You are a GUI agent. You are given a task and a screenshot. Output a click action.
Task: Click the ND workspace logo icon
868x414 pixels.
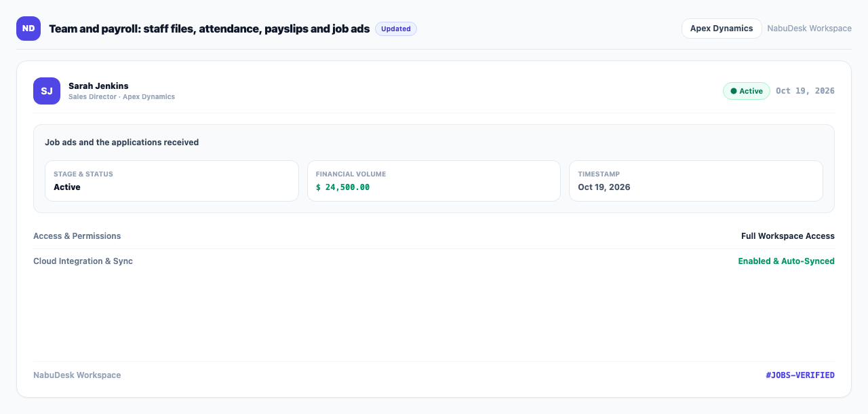tap(28, 29)
